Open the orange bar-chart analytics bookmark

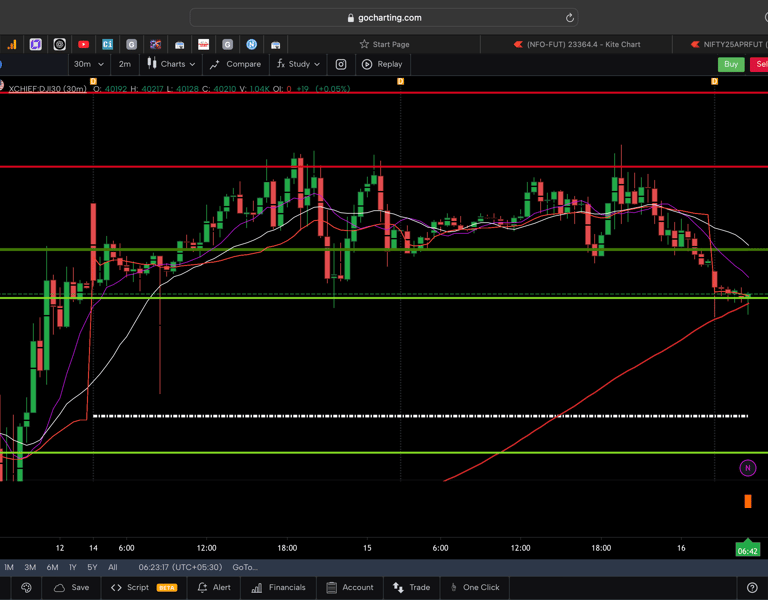point(12,45)
